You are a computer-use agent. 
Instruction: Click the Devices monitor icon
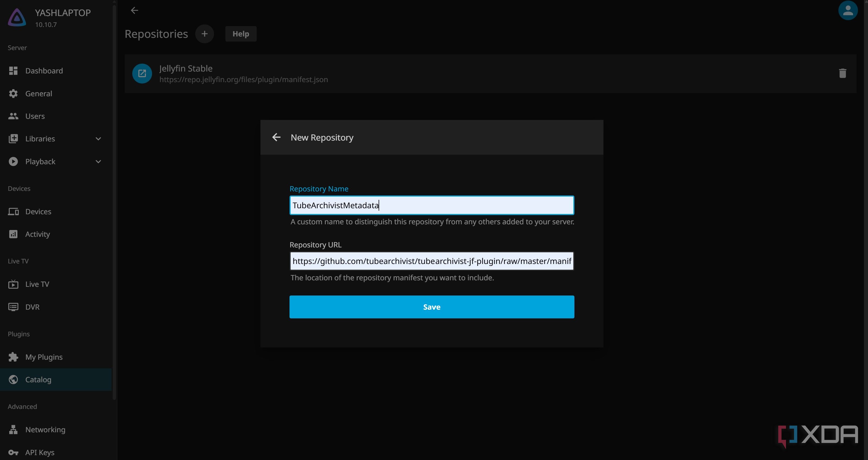pyautogui.click(x=13, y=212)
